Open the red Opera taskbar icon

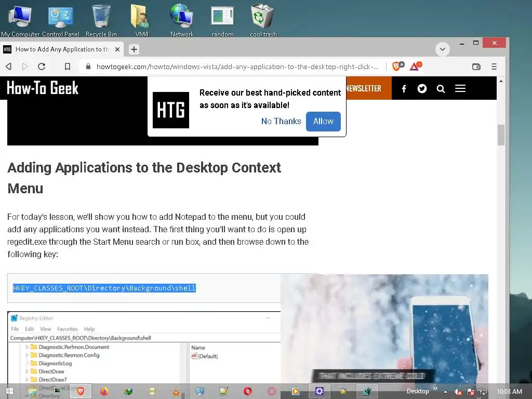pos(248,392)
